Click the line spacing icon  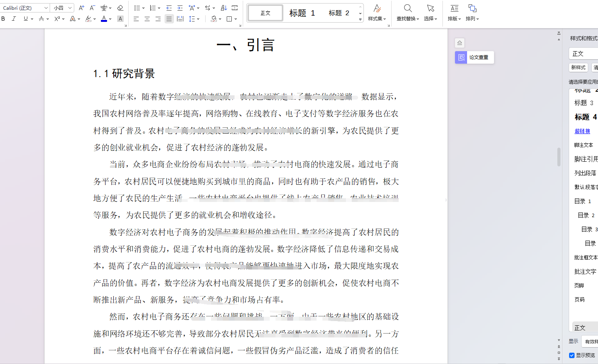(x=192, y=19)
